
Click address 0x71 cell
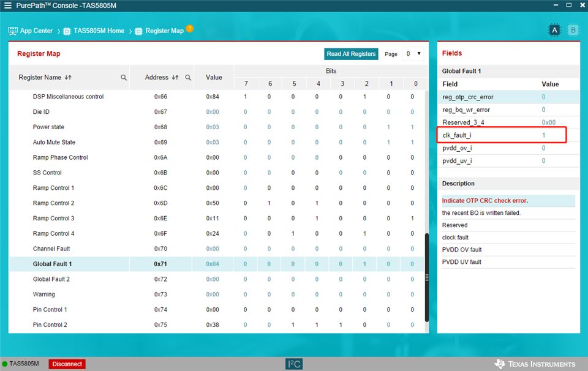tap(160, 264)
